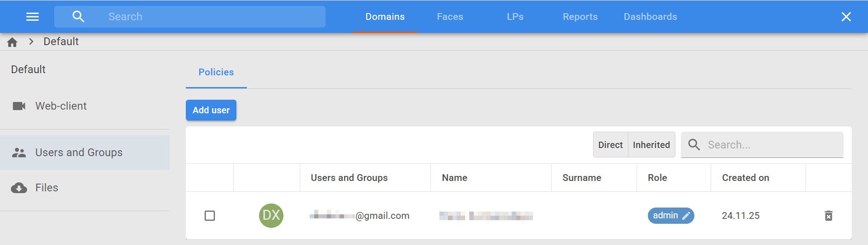Image resolution: width=868 pixels, height=245 pixels.
Task: Open the LPs tab
Action: (x=515, y=17)
